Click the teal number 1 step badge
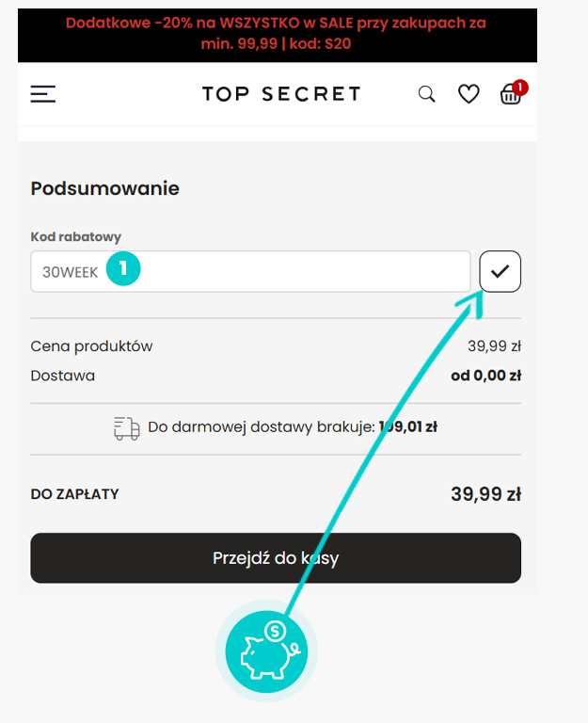This screenshot has height=723, width=588. pos(123,268)
